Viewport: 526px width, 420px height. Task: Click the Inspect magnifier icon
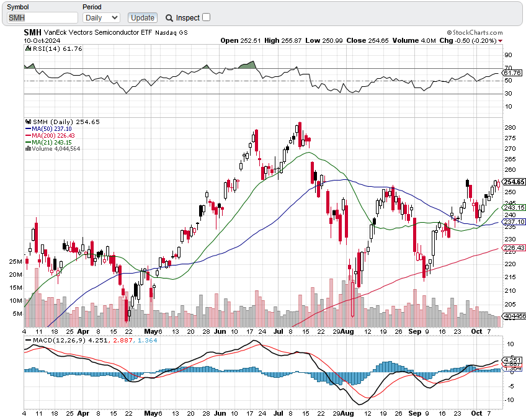[x=169, y=18]
